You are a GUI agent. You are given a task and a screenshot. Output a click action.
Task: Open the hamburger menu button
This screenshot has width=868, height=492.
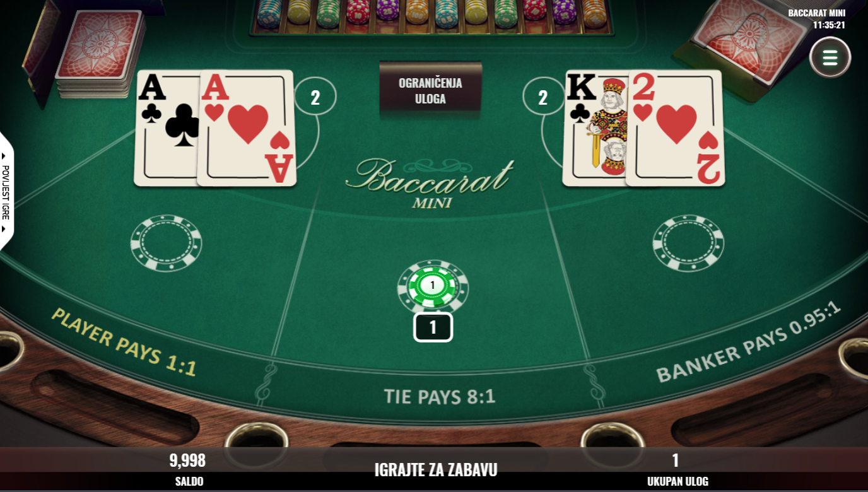pyautogui.click(x=830, y=57)
